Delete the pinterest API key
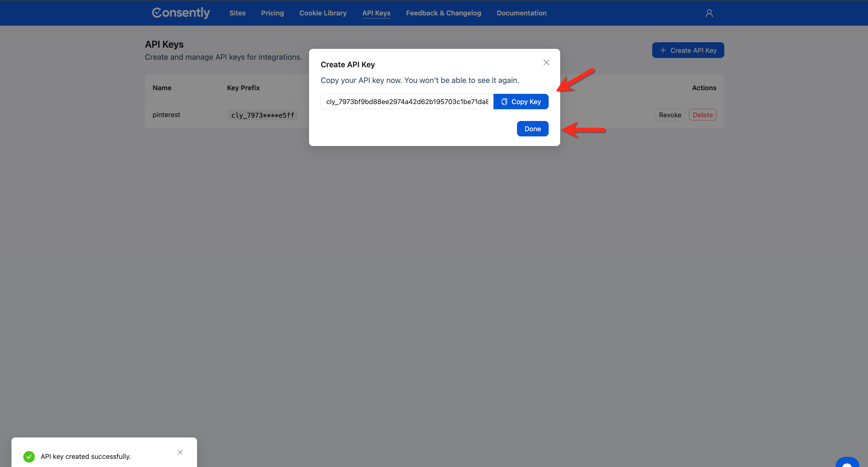Viewport: 868px width, 467px height. click(702, 115)
